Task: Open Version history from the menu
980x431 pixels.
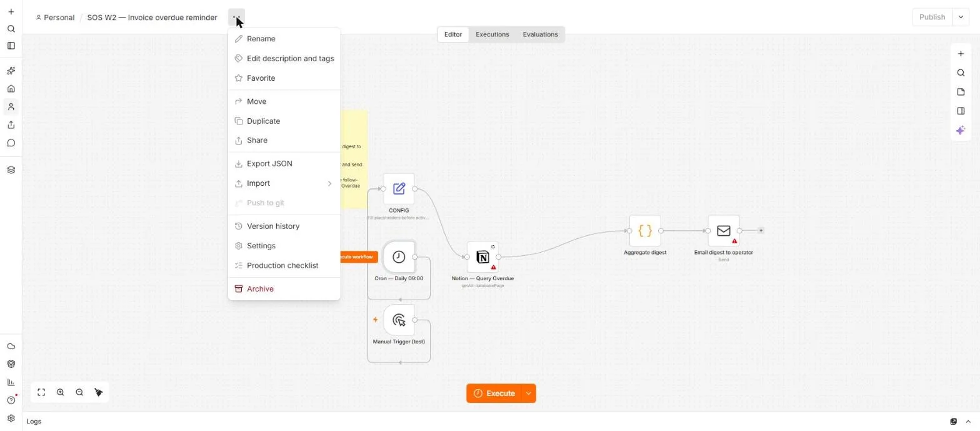Action: pyautogui.click(x=284, y=226)
